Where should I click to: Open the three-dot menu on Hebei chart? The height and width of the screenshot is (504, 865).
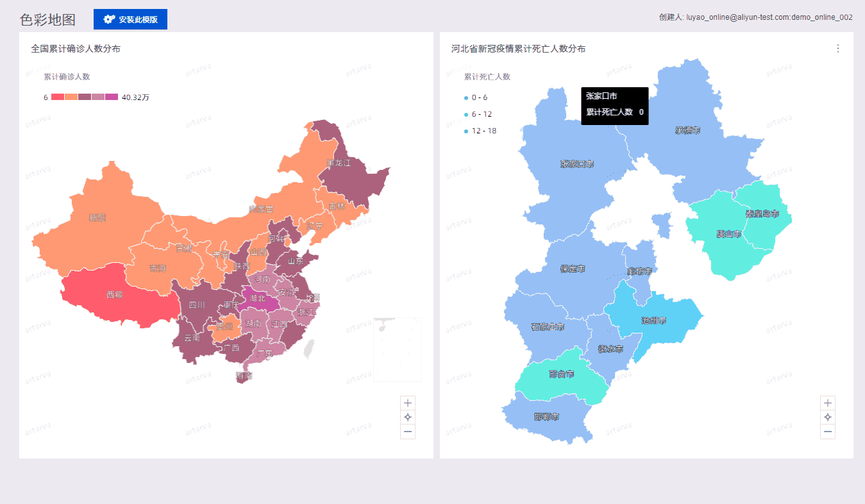tap(837, 49)
